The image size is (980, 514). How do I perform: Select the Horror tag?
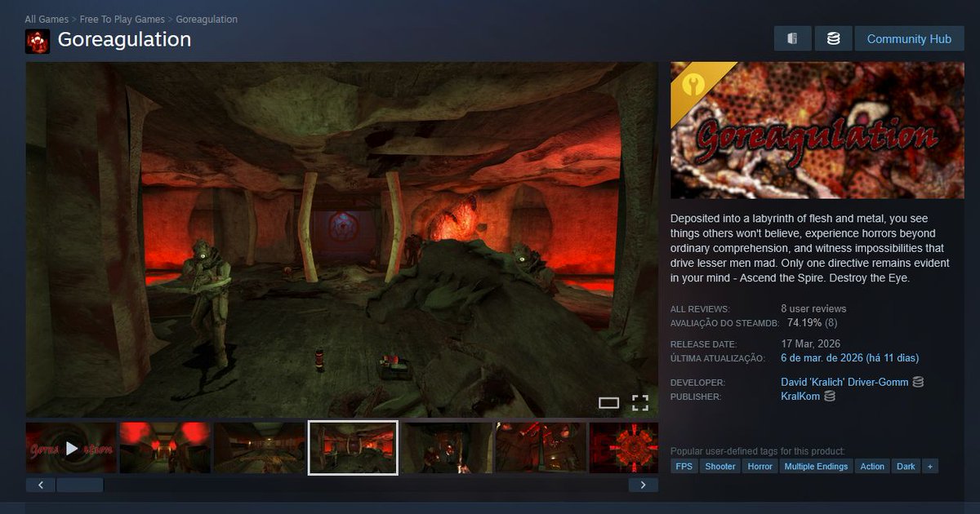[760, 467]
